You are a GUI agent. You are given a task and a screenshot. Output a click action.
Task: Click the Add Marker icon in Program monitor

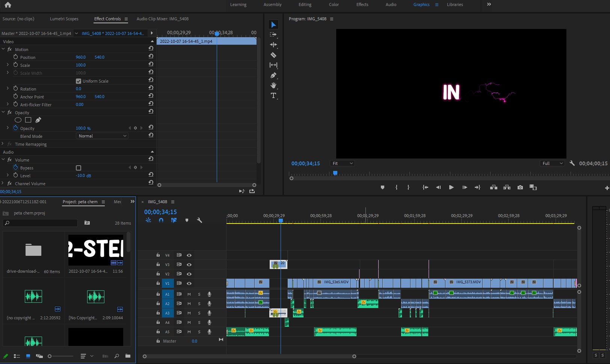point(382,187)
